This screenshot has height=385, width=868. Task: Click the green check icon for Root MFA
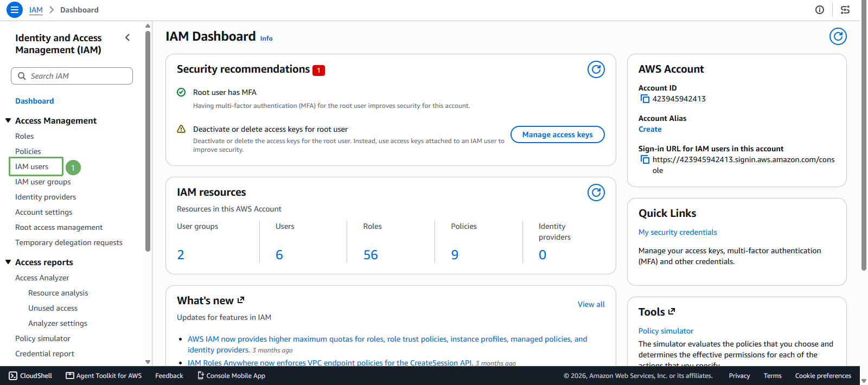(181, 92)
